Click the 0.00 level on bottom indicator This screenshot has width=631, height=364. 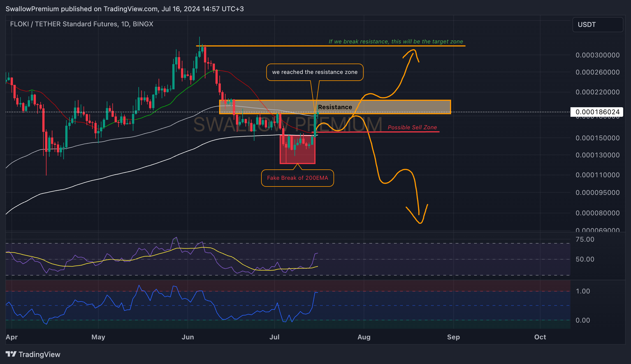click(x=583, y=320)
